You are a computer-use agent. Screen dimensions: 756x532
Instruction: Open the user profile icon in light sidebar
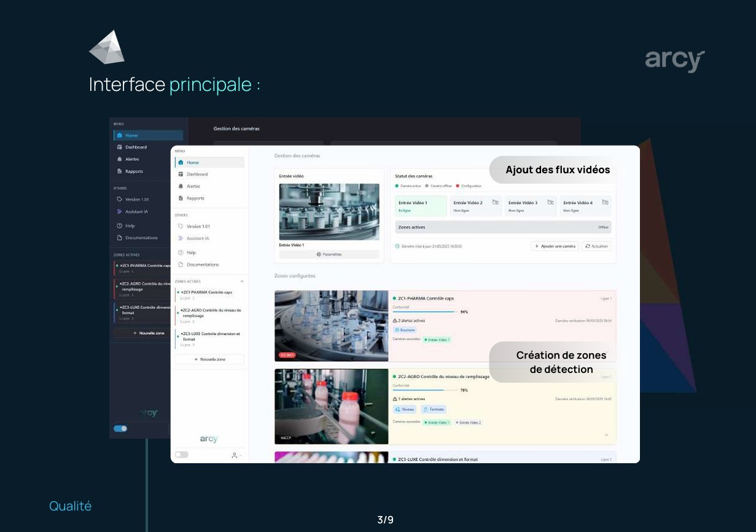pyautogui.click(x=235, y=455)
